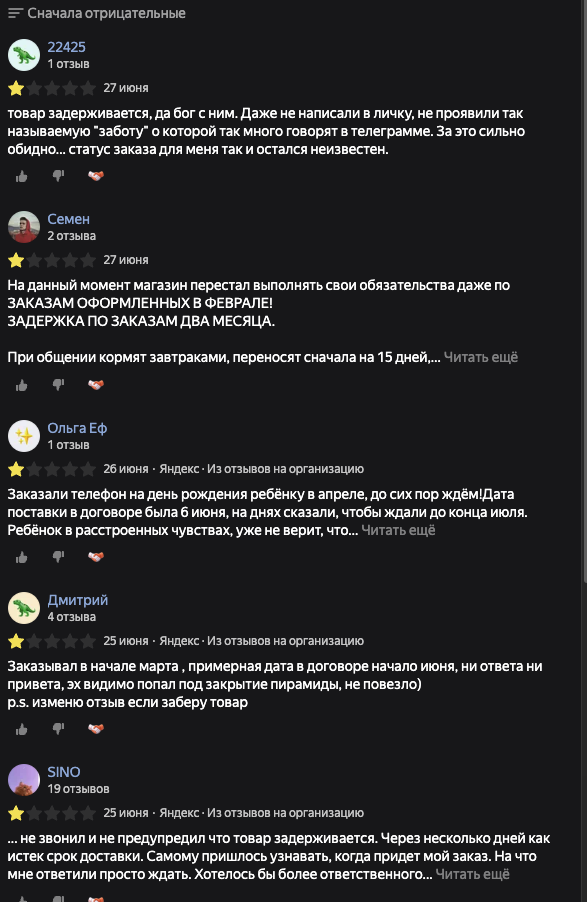Open the SINO user profile link
Viewport: 587px width, 902px height.
pyautogui.click(x=64, y=772)
